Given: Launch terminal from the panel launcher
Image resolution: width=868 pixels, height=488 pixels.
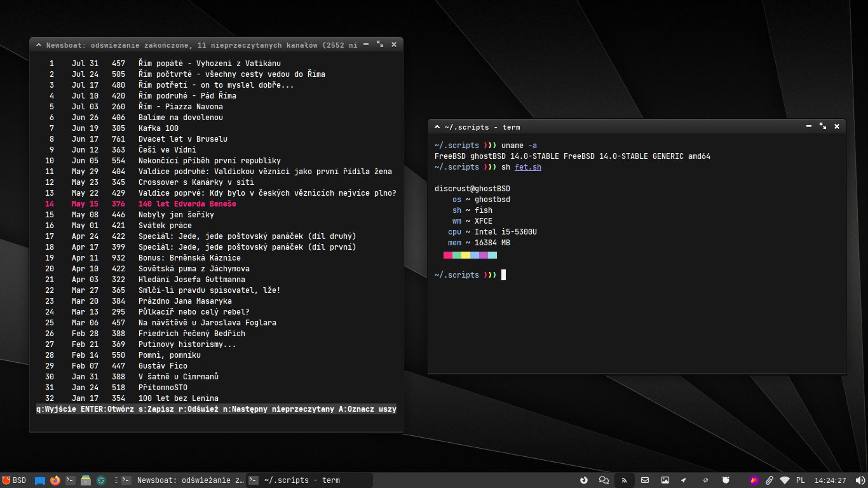Looking at the screenshot, I should 71,480.
